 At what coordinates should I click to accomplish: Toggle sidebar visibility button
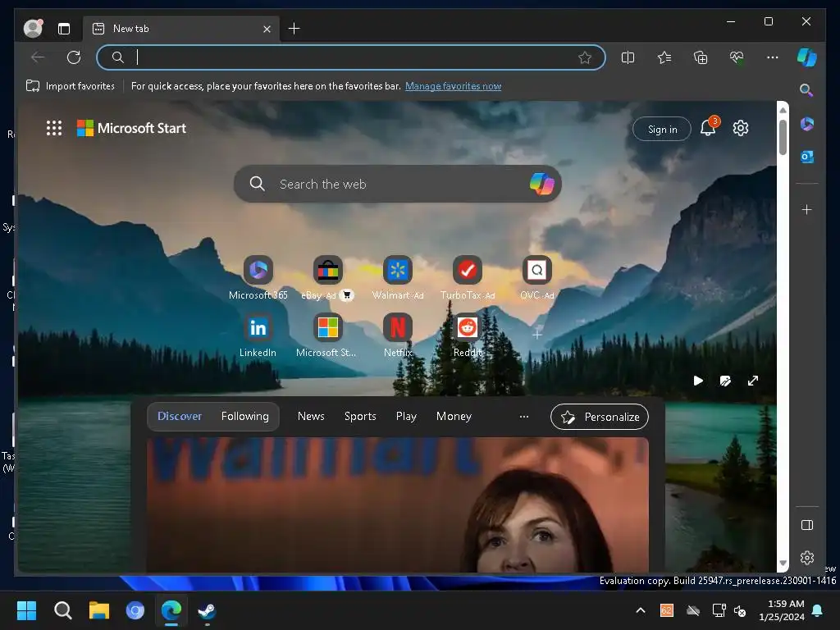pyautogui.click(x=807, y=525)
